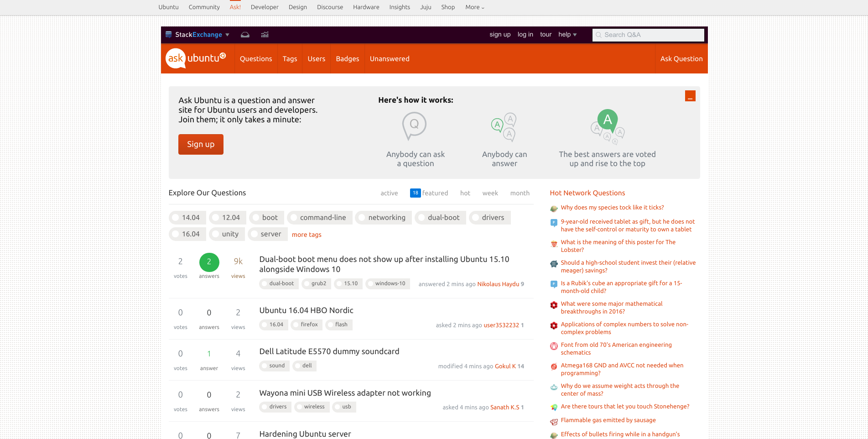This screenshot has height=439, width=868.
Task: Expand the StackExchange network dropdown
Action: pos(227,35)
